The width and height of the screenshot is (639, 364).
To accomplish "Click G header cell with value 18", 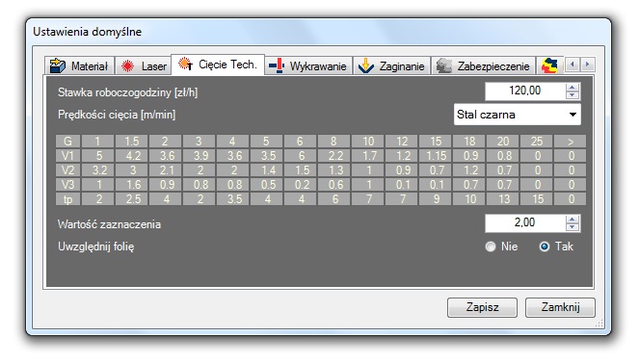I will (469, 142).
